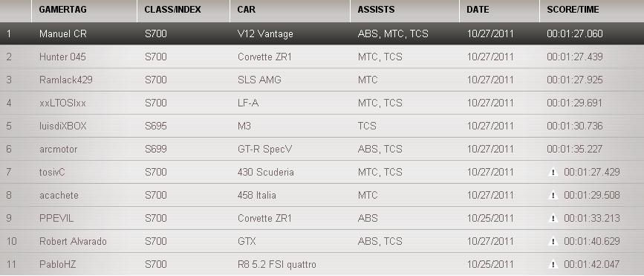
Task: Sort by the DATE column header
Action: (478, 10)
